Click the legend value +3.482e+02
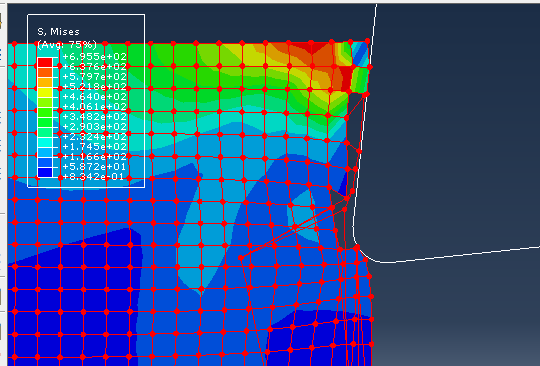The image size is (540, 366). pyautogui.click(x=95, y=116)
